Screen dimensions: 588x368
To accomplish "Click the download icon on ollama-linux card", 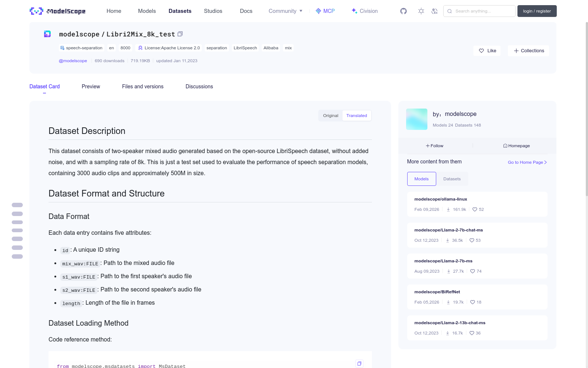I will click(x=448, y=209).
